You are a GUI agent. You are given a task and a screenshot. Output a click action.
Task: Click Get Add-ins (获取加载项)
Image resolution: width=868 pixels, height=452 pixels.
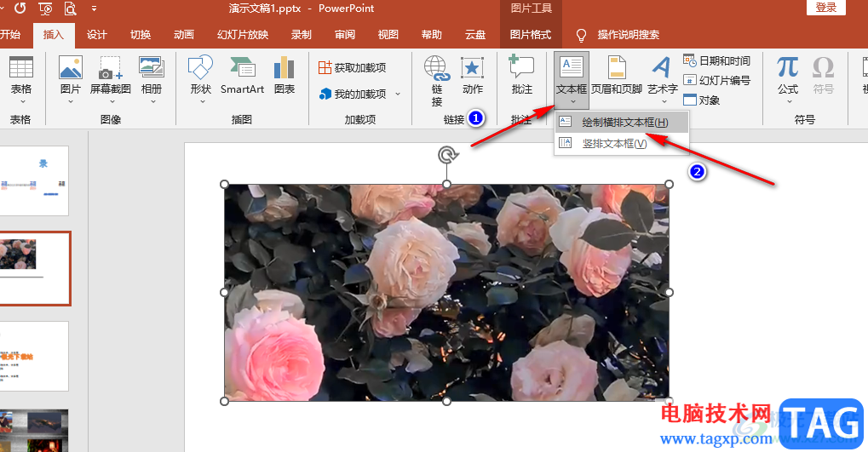[x=353, y=67]
